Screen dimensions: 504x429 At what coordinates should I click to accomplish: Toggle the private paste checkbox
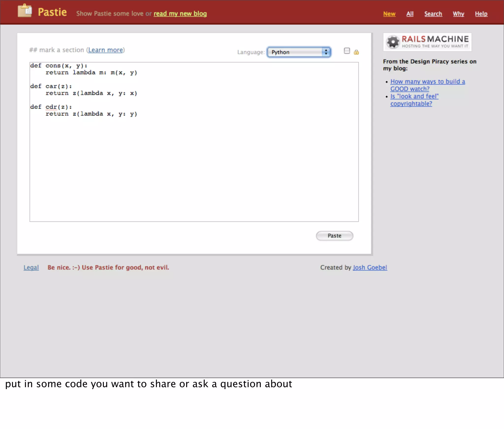coord(347,51)
